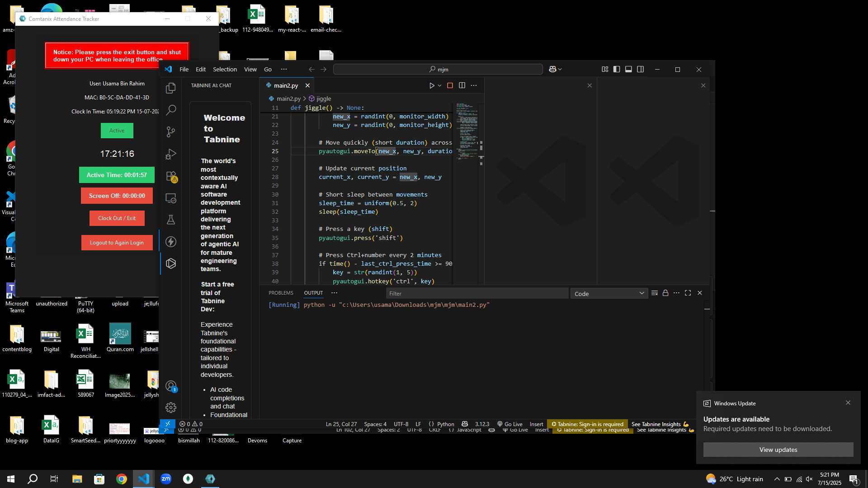This screenshot has height=488, width=868.
Task: Open Run and Debug view
Action: (171, 154)
